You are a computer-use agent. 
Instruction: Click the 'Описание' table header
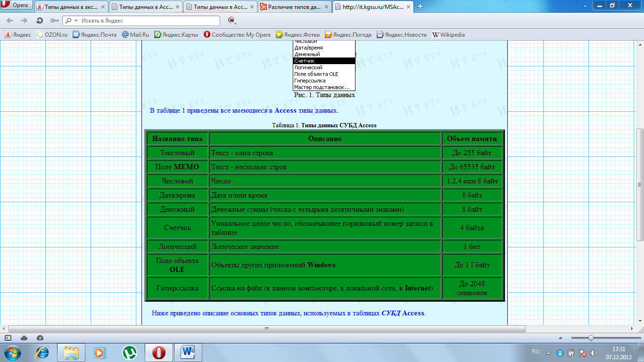pyautogui.click(x=325, y=139)
